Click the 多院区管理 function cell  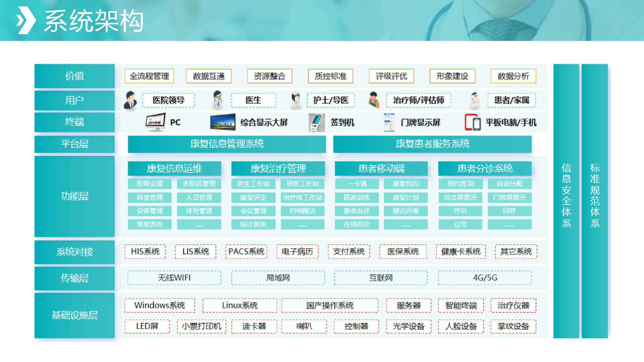[x=199, y=184]
